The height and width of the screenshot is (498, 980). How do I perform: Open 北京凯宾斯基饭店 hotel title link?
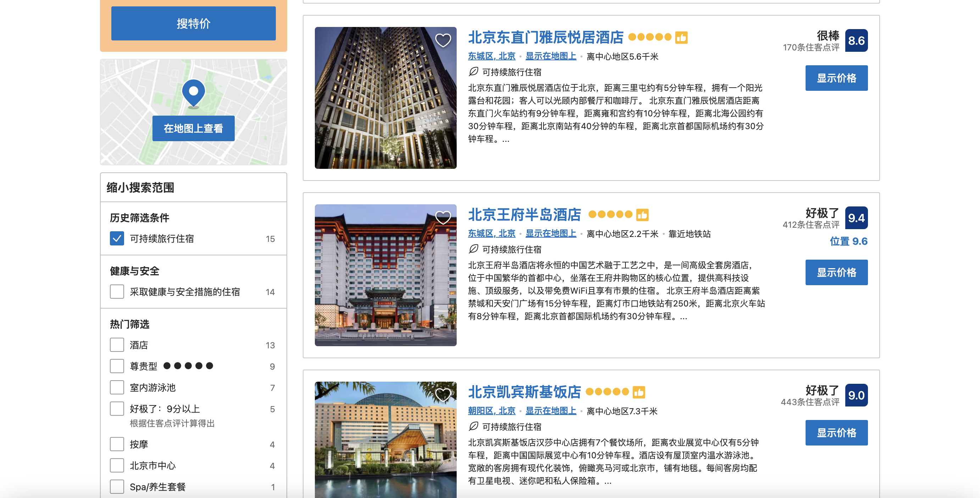coord(524,392)
